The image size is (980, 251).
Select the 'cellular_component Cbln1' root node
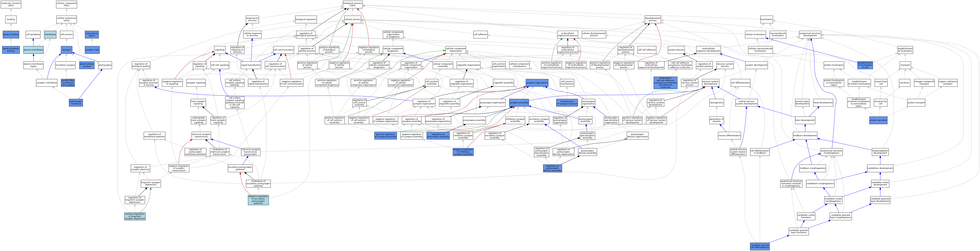pos(67,4)
